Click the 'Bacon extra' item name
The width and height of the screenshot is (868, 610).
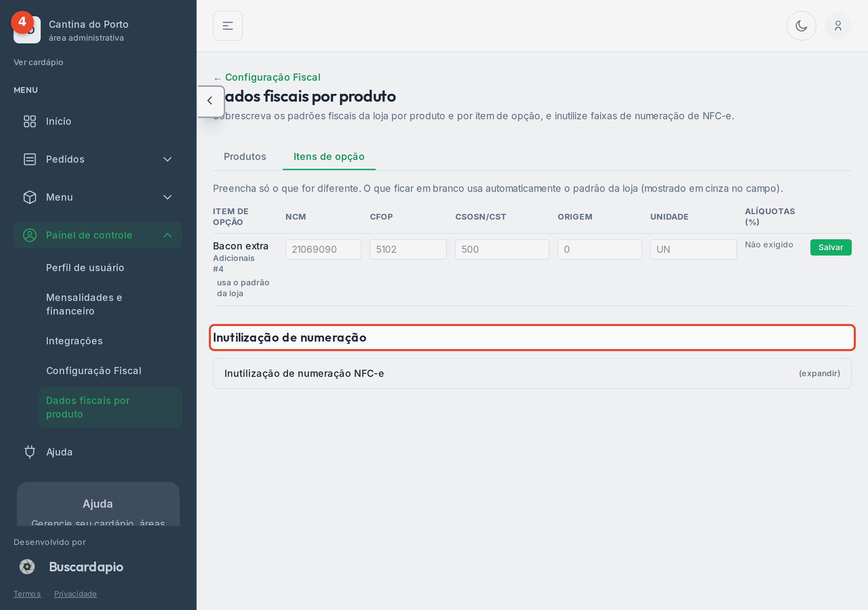pyautogui.click(x=240, y=246)
